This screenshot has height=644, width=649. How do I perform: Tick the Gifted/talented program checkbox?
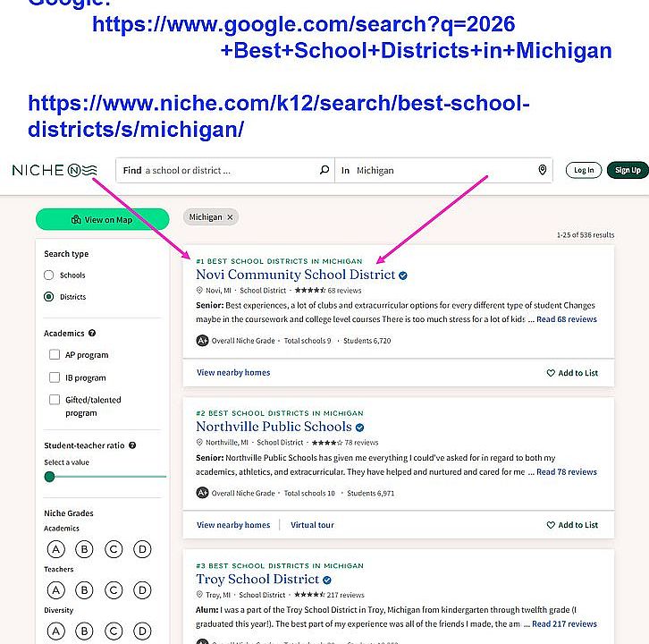[55, 400]
